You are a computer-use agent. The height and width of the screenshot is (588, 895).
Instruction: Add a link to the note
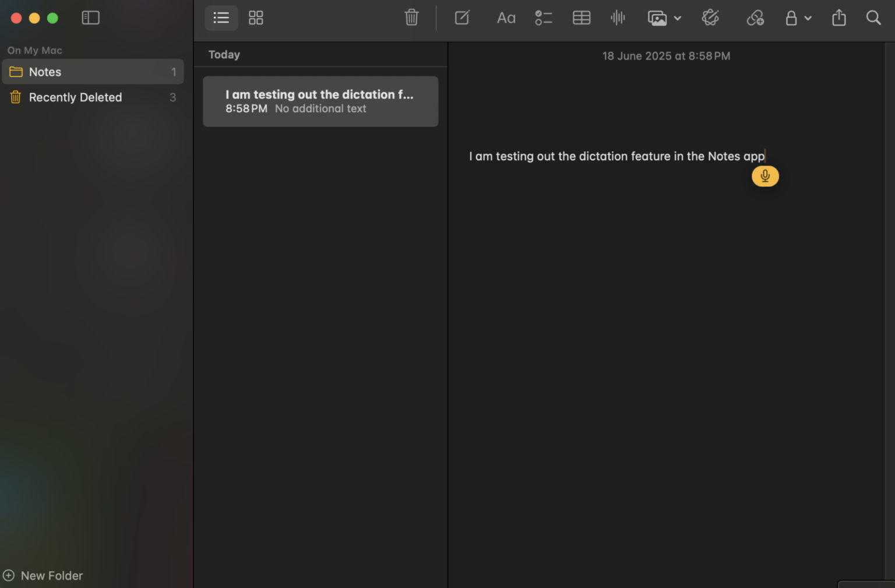point(755,17)
